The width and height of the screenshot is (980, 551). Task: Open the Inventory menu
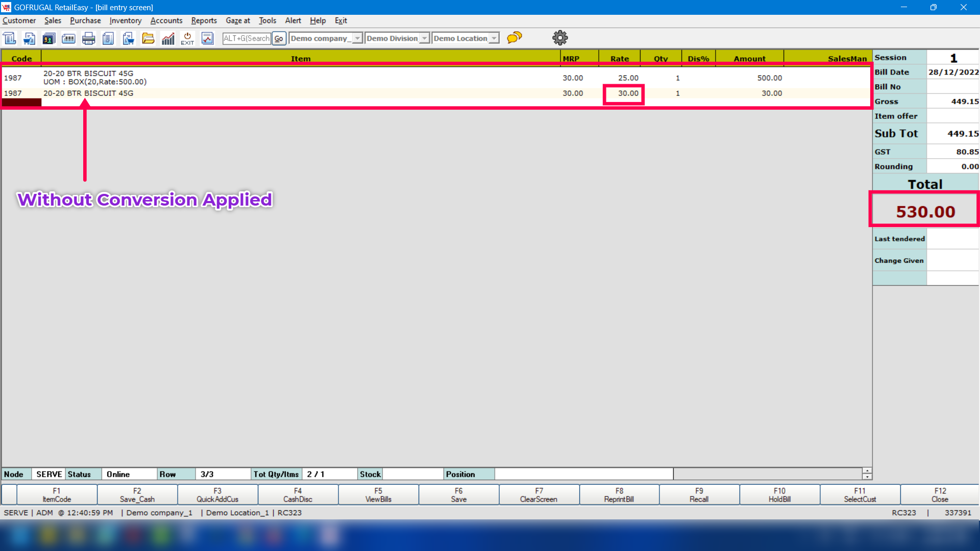pos(125,20)
